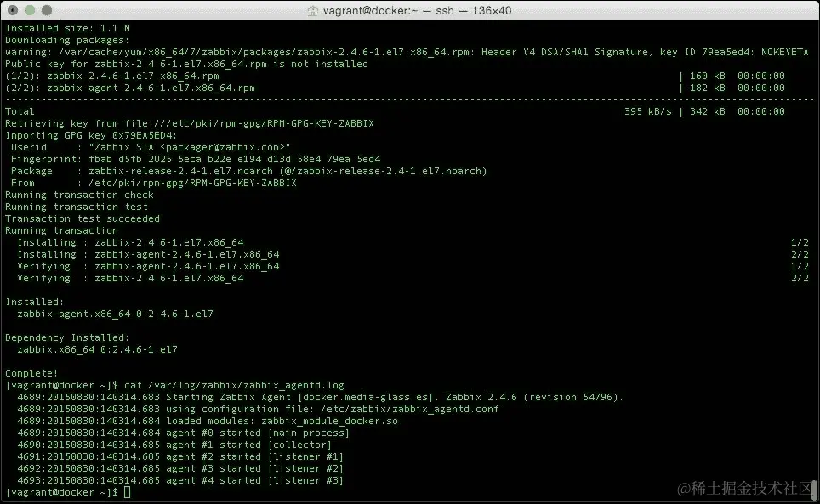
Task: Click the Userid 'Zabbix SIA <packager@zabbix.com>'
Action: (x=190, y=147)
